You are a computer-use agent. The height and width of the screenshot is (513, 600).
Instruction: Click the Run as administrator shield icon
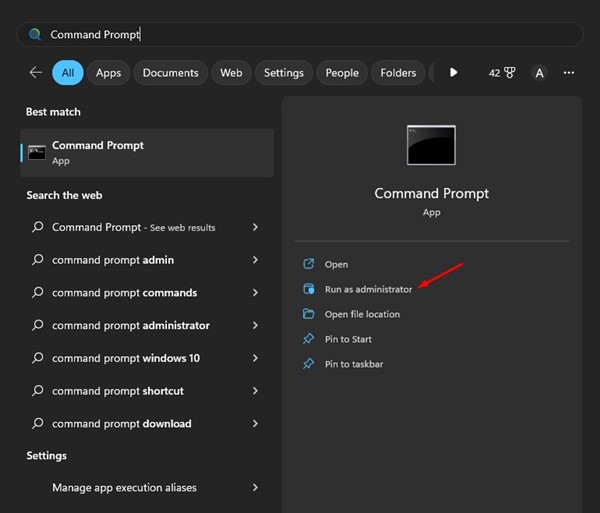308,289
